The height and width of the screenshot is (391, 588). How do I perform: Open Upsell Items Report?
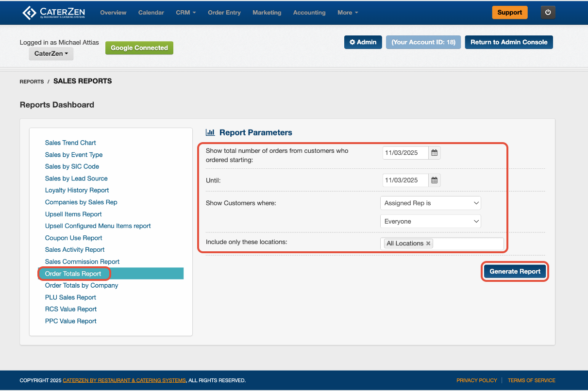click(x=73, y=214)
